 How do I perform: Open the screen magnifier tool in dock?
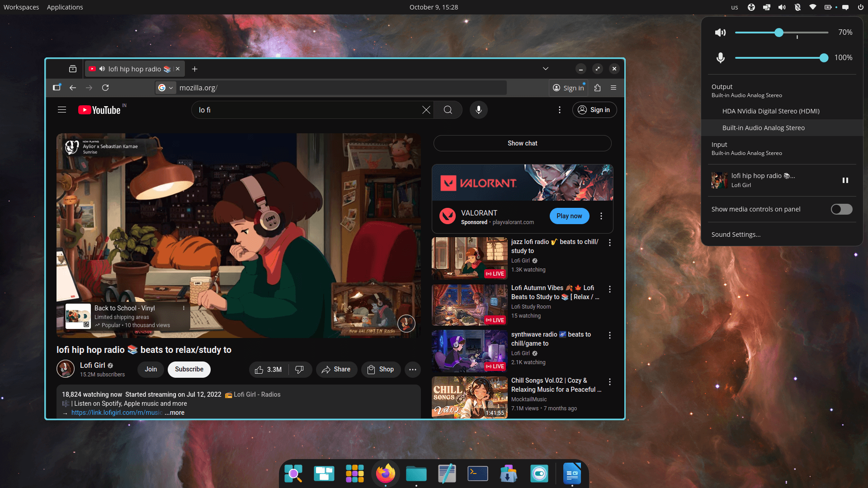293,474
